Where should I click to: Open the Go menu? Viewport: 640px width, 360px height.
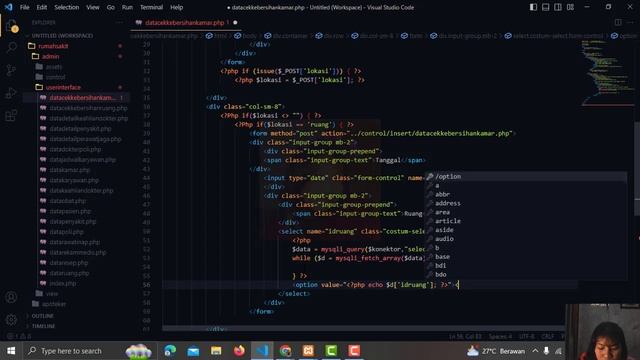[111, 7]
